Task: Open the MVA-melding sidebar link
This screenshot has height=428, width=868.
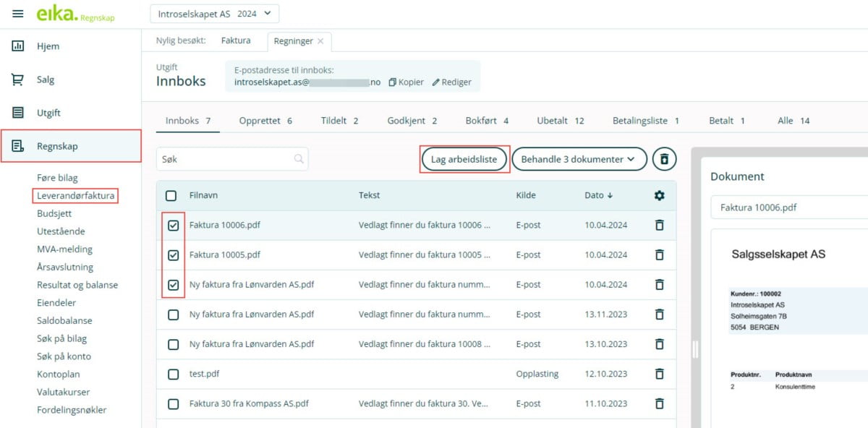Action: (65, 249)
